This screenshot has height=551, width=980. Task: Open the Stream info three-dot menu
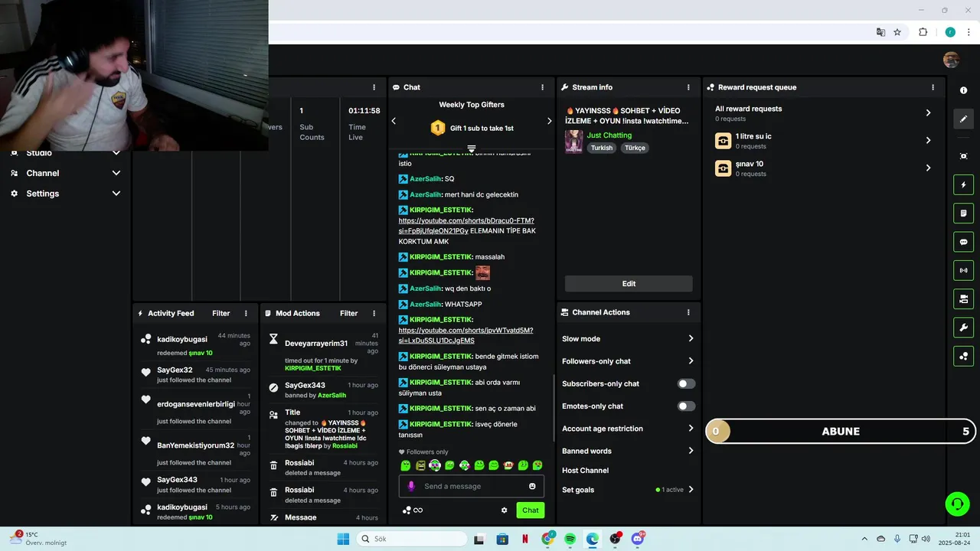(x=688, y=87)
